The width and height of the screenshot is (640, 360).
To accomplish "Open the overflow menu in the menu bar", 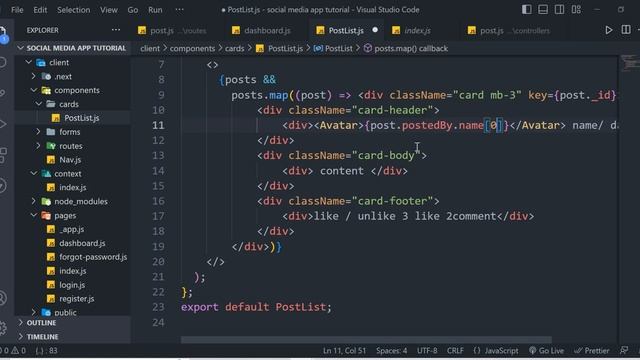I will (x=179, y=9).
